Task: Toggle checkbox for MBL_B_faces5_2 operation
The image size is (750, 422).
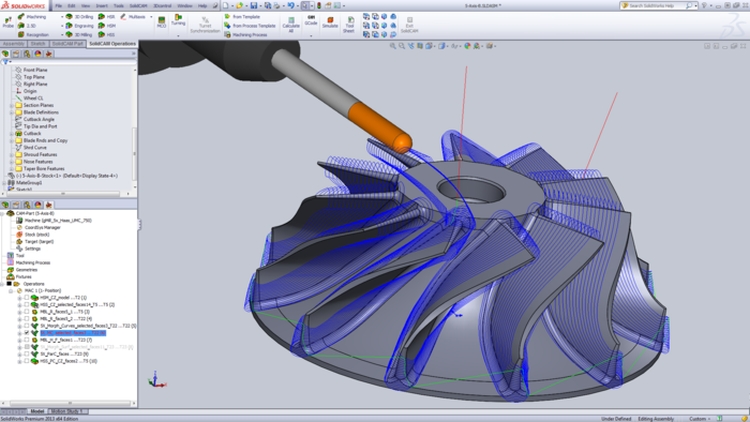Action: [x=27, y=319]
